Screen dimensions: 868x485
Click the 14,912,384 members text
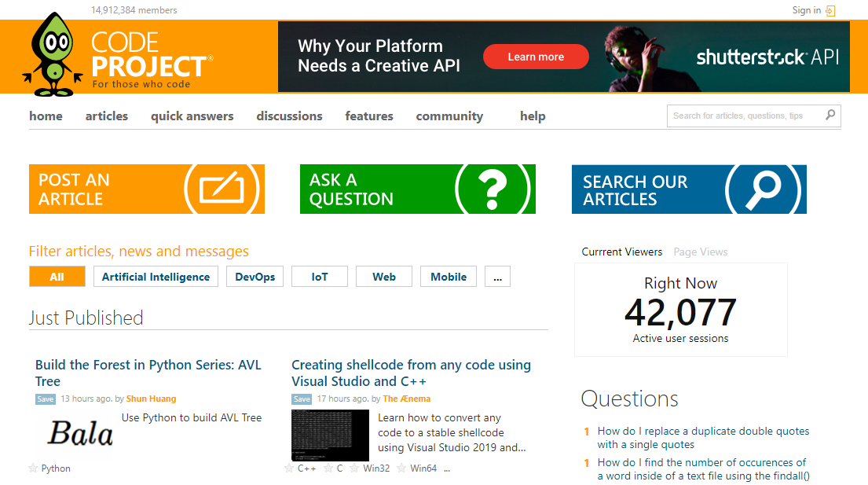click(134, 10)
